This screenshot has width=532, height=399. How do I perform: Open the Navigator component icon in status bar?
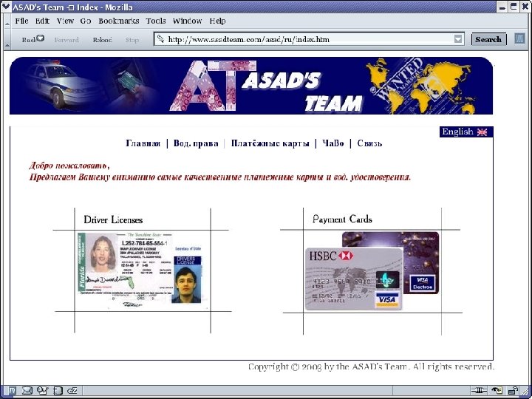click(x=13, y=391)
